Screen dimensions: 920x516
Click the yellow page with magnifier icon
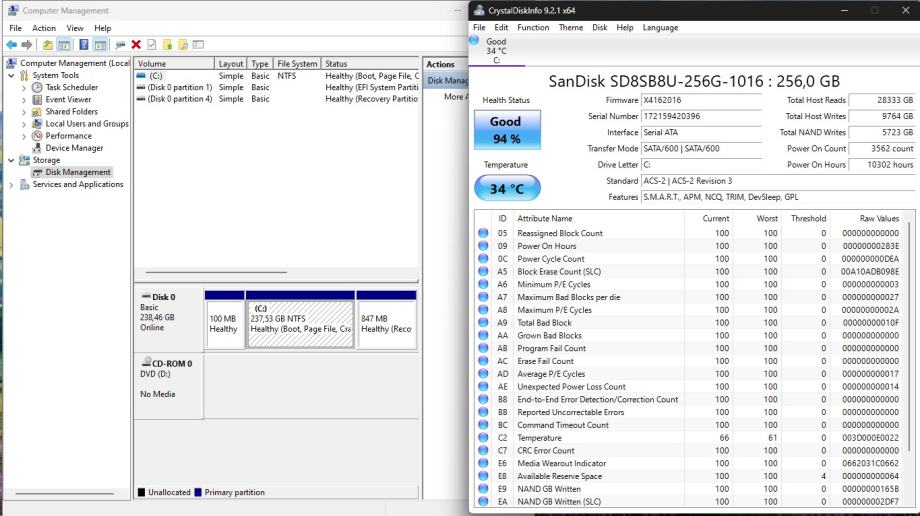pyautogui.click(x=183, y=45)
